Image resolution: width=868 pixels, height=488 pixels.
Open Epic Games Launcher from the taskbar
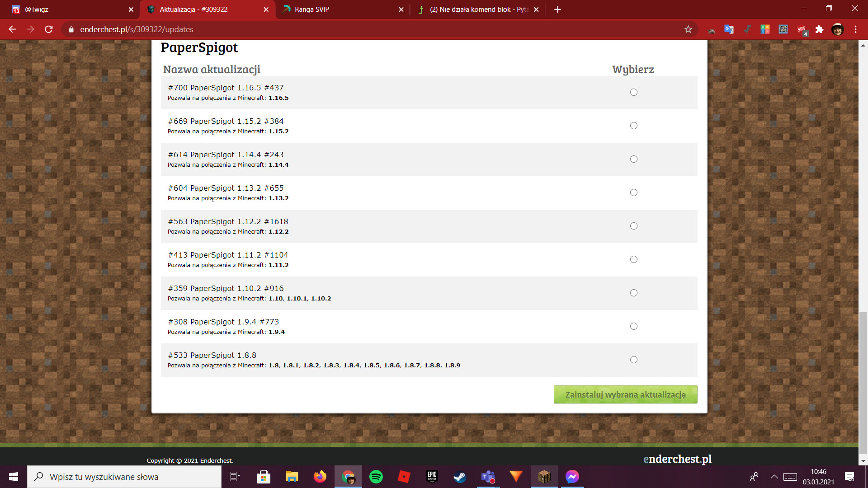coord(432,477)
